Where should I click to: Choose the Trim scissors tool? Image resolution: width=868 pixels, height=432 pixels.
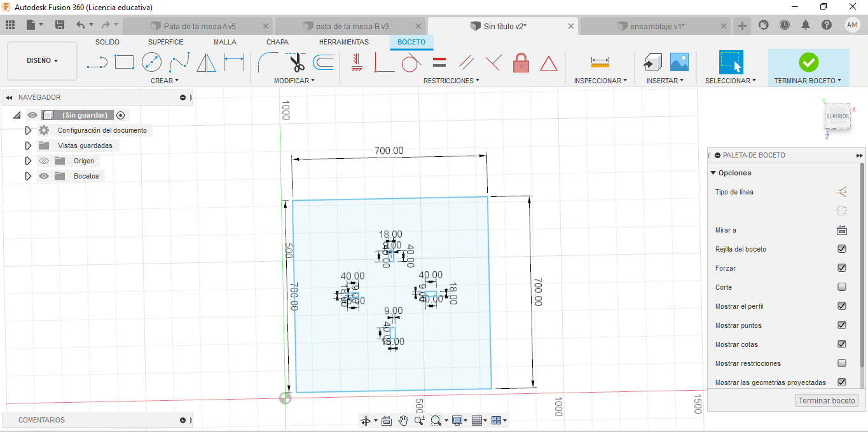coord(296,62)
